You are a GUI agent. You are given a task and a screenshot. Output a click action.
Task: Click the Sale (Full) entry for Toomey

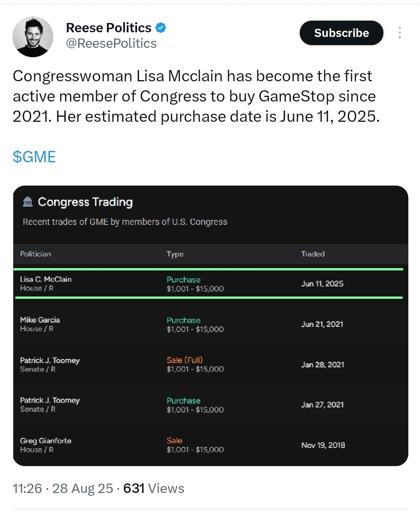coord(185,360)
